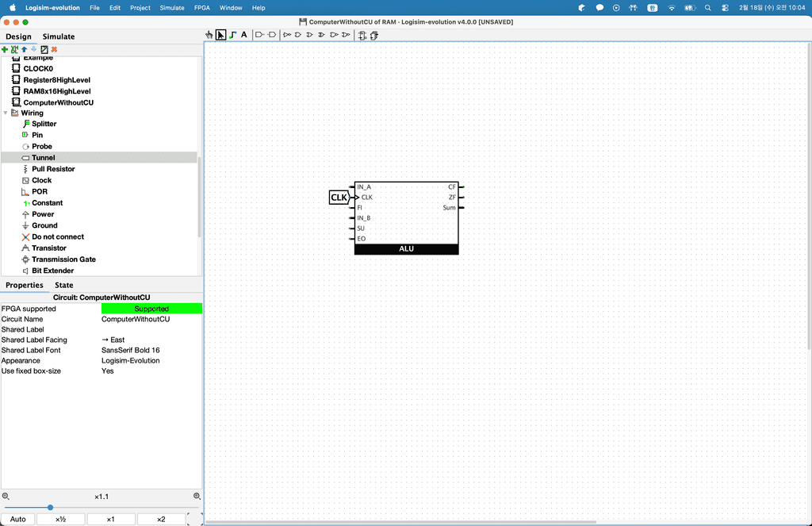Viewport: 812px width, 526px height.
Task: Select the Poke (hand) tool
Action: click(209, 35)
